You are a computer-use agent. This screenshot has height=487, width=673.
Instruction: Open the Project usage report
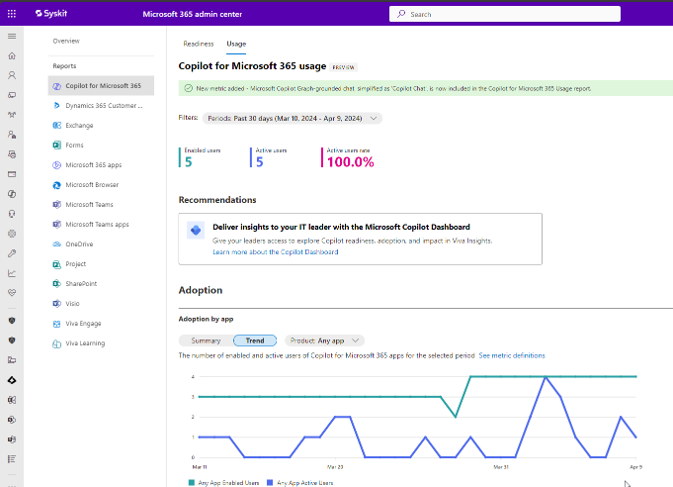pyautogui.click(x=76, y=264)
